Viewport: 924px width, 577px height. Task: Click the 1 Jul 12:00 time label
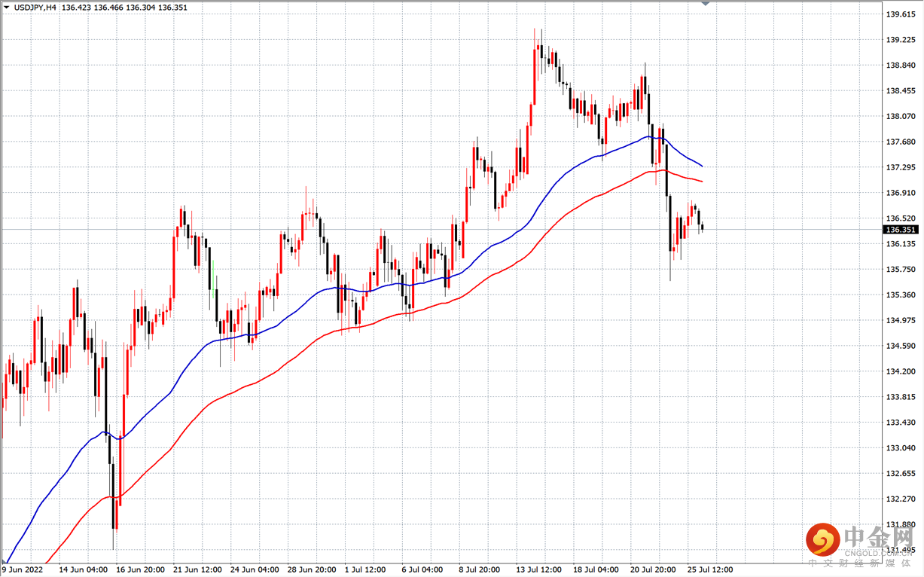coord(365,570)
